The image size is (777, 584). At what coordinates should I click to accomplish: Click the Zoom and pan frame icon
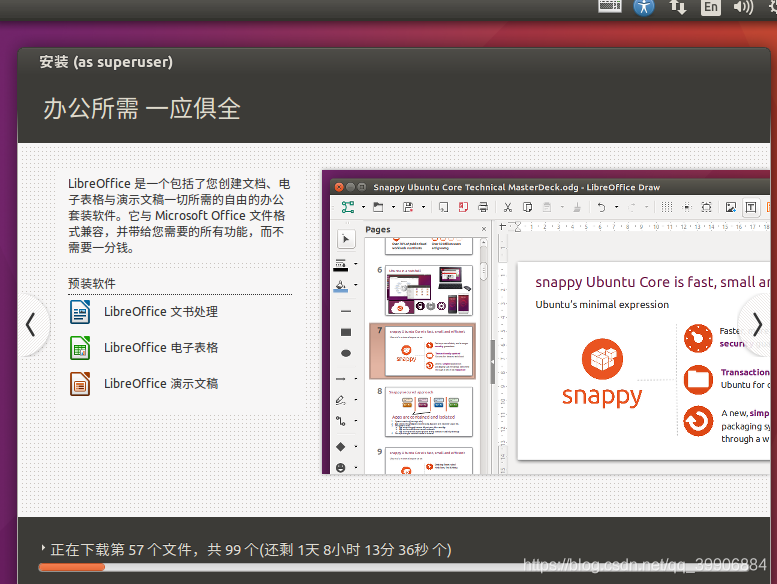[707, 207]
